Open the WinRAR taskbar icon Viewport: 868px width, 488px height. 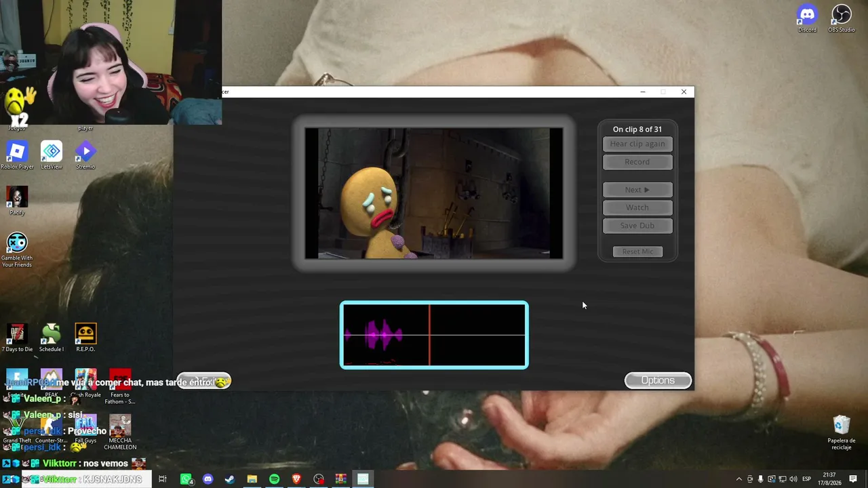point(341,479)
